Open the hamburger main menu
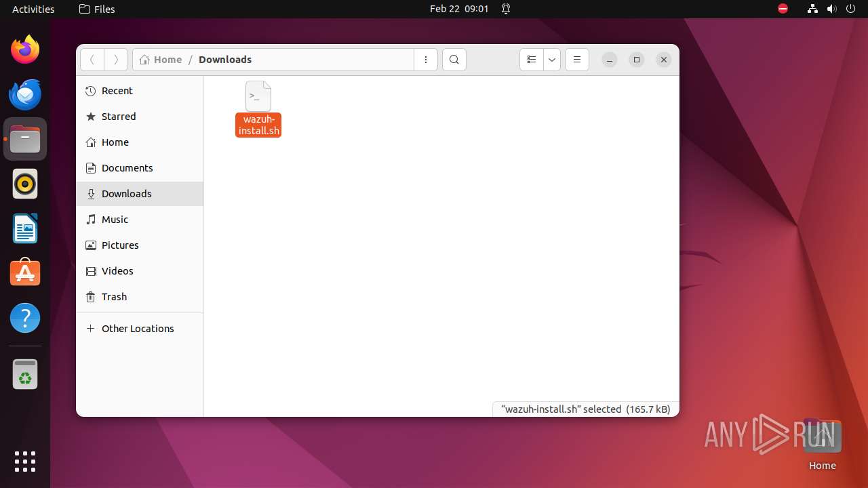Screen dimensions: 868x488 click(x=577, y=60)
